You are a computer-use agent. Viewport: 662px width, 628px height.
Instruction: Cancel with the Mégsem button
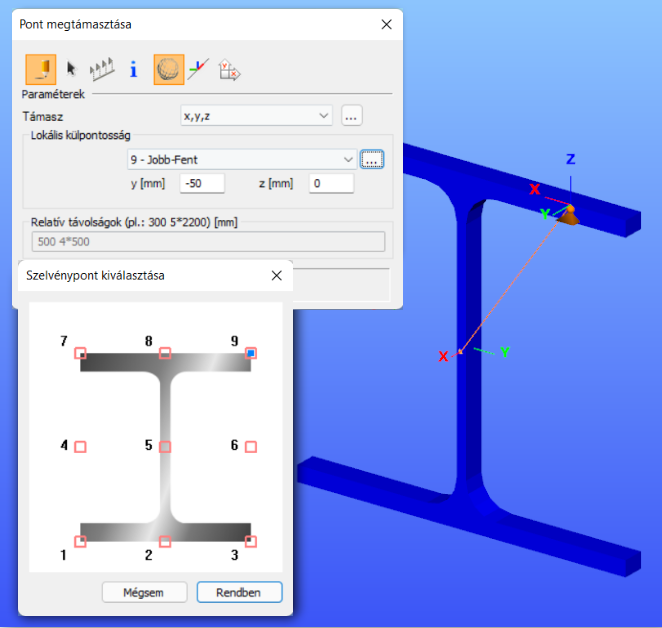(x=144, y=592)
